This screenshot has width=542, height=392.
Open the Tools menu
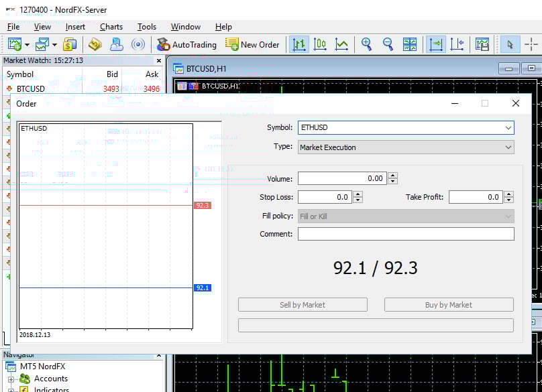click(146, 27)
